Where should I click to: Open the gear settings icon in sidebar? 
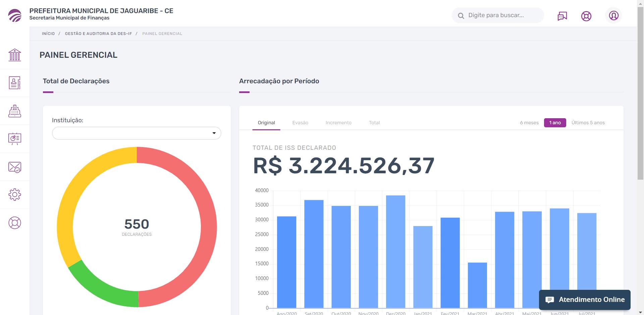point(15,195)
